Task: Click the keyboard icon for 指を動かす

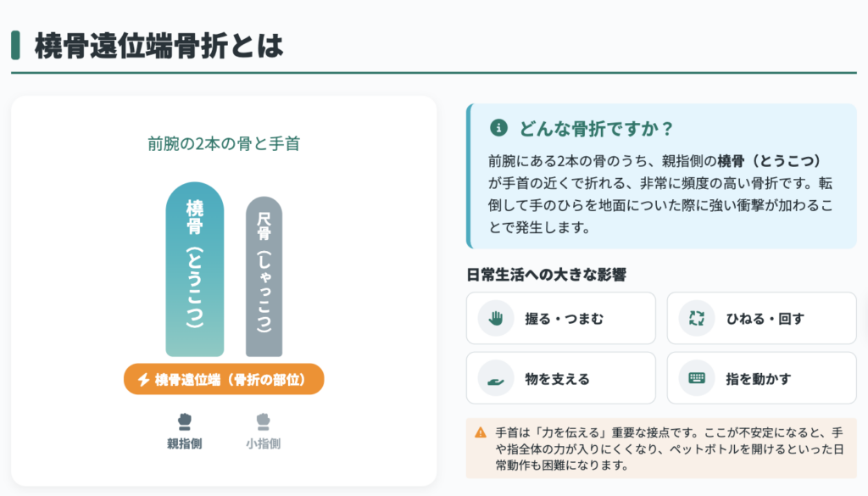Action: point(697,377)
